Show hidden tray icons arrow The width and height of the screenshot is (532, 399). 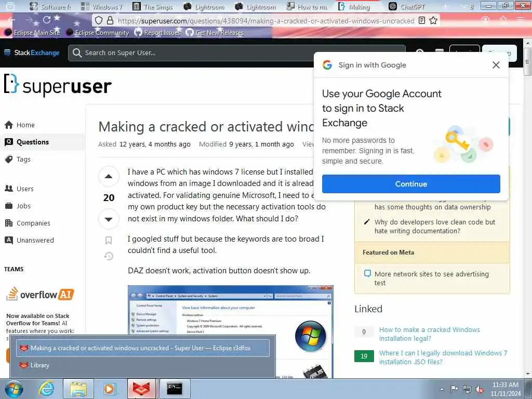tap(442, 389)
